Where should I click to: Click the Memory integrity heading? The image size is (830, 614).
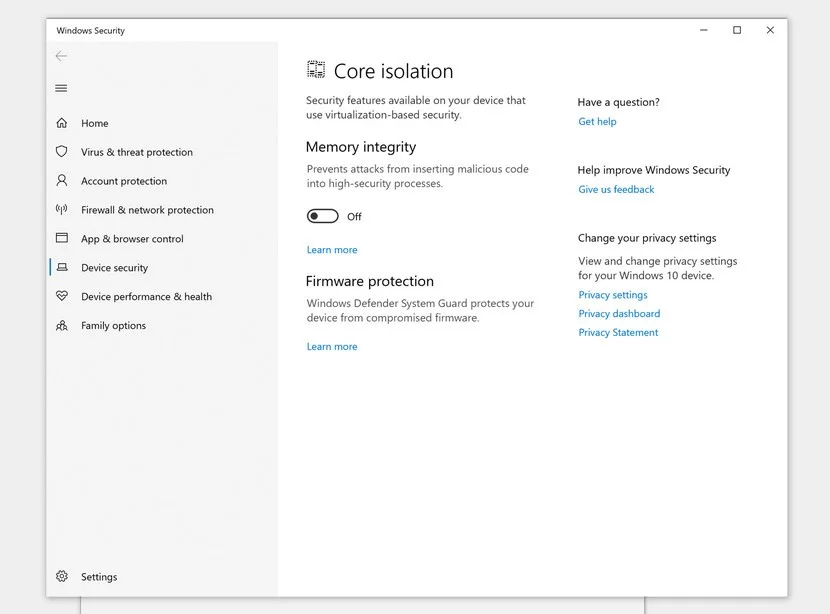(361, 147)
